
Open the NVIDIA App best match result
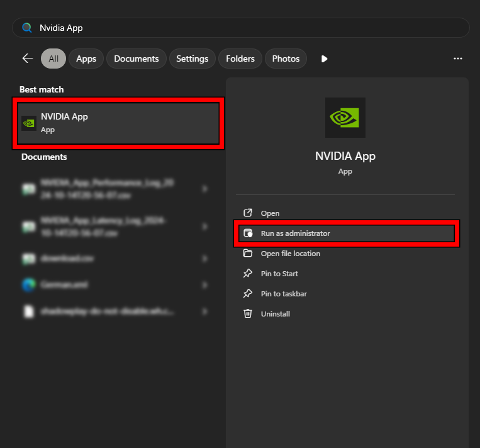pos(118,123)
